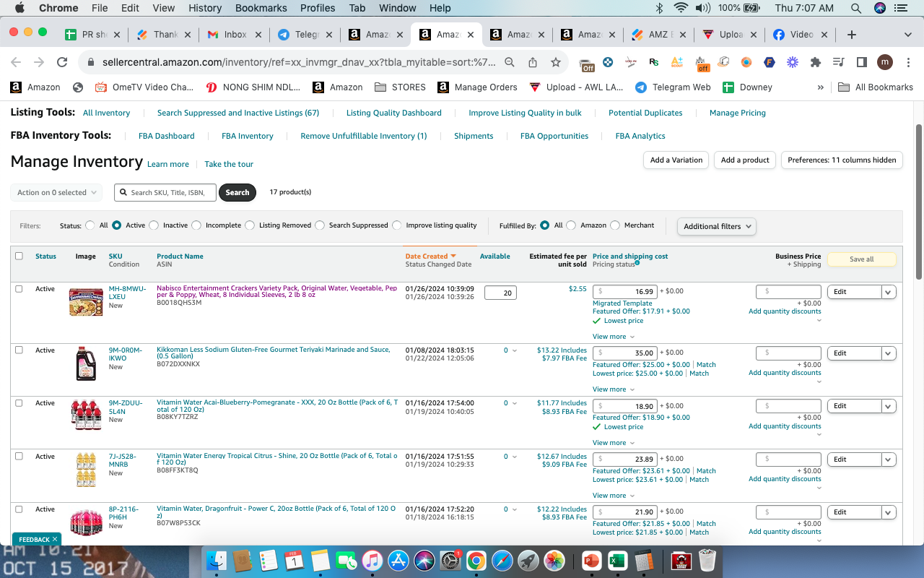Image resolution: width=924 pixels, height=578 pixels.
Task: Open the Profiles menu in the menu bar
Action: 318,8
